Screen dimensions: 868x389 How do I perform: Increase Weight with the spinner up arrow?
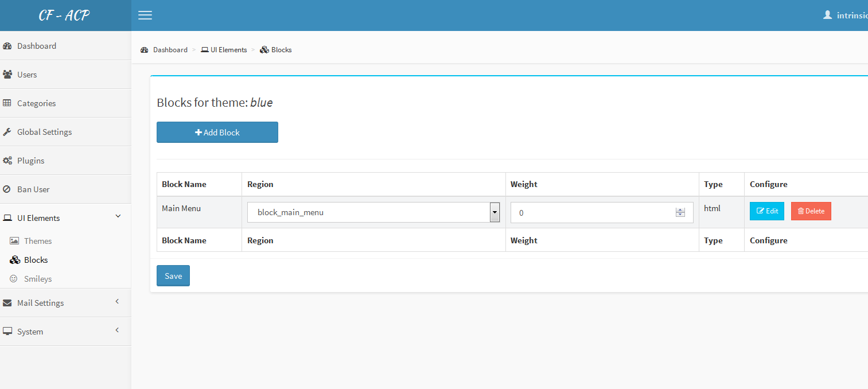point(680,210)
